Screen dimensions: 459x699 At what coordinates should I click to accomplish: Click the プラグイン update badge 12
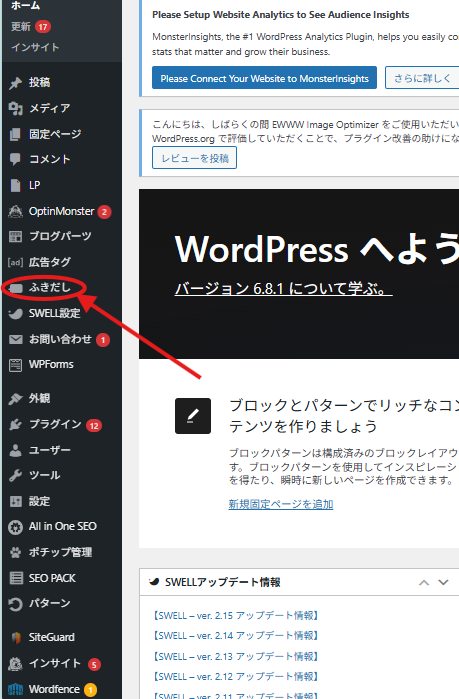[94, 426]
